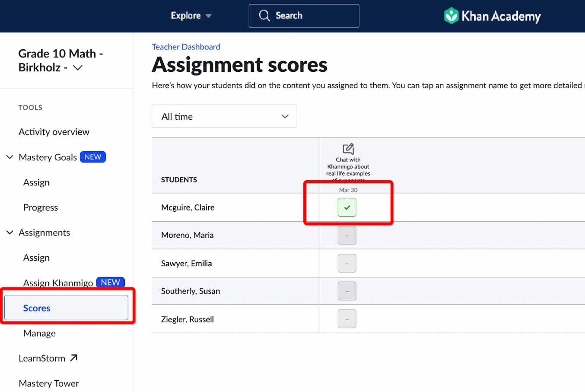Click the NEW badge beside Assign Khanmigo
Viewport: 585px width, 392px height.
click(111, 282)
